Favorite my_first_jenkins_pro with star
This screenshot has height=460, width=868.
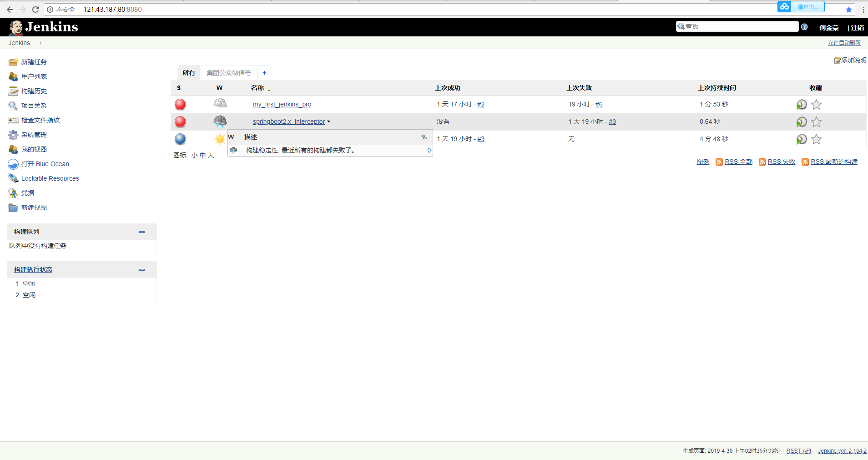click(817, 105)
